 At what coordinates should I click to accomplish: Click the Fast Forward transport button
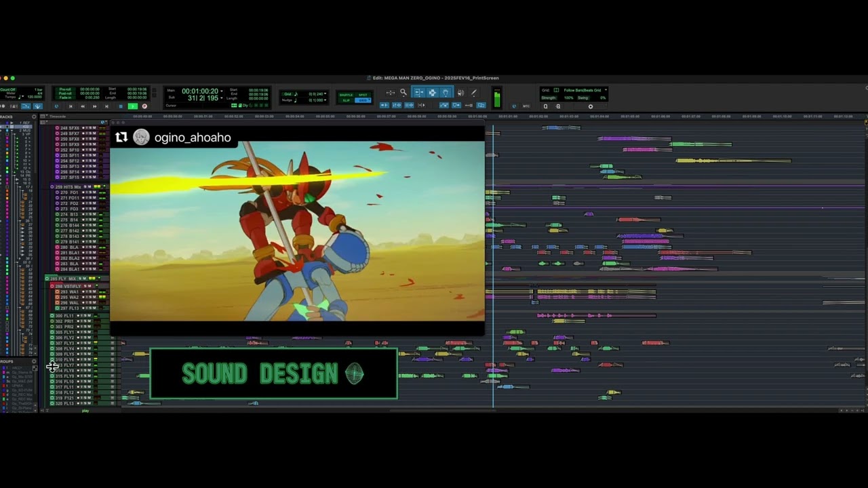[94, 106]
